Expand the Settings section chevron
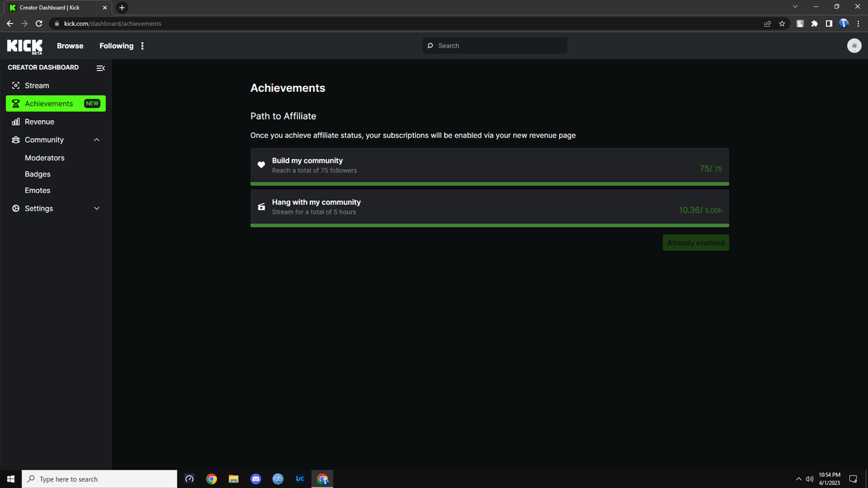 pos(97,208)
